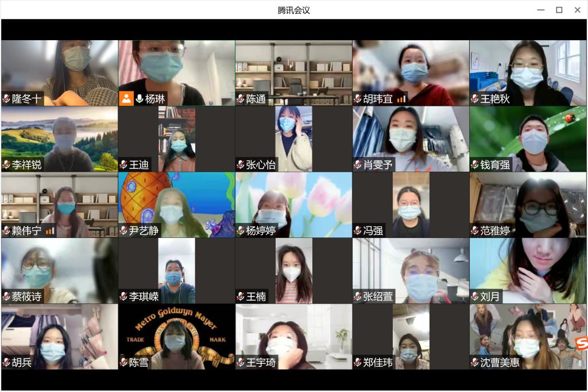The height and width of the screenshot is (392, 588).
Task: Click the 郑佳玮 name label
Action: click(378, 363)
